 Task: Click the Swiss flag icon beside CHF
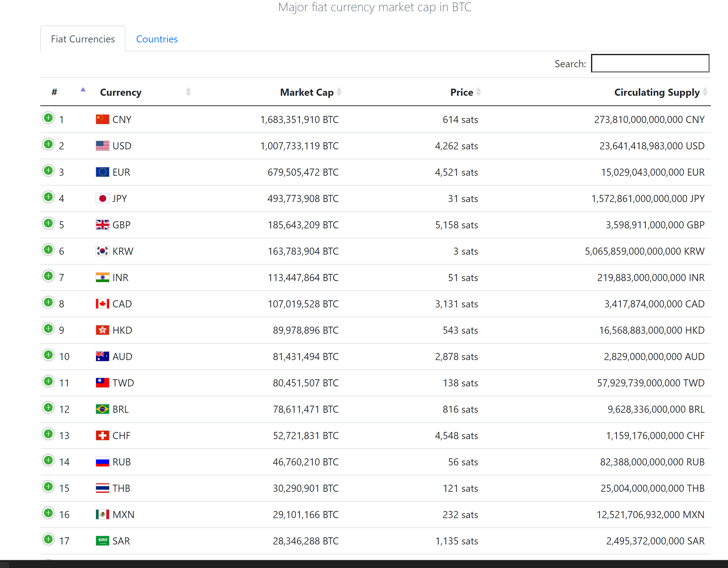tap(102, 435)
